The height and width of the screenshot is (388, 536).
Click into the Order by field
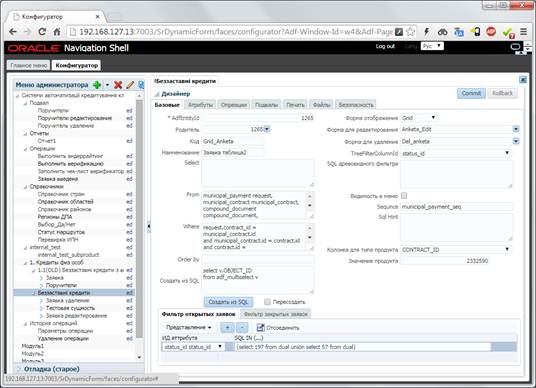click(258, 259)
